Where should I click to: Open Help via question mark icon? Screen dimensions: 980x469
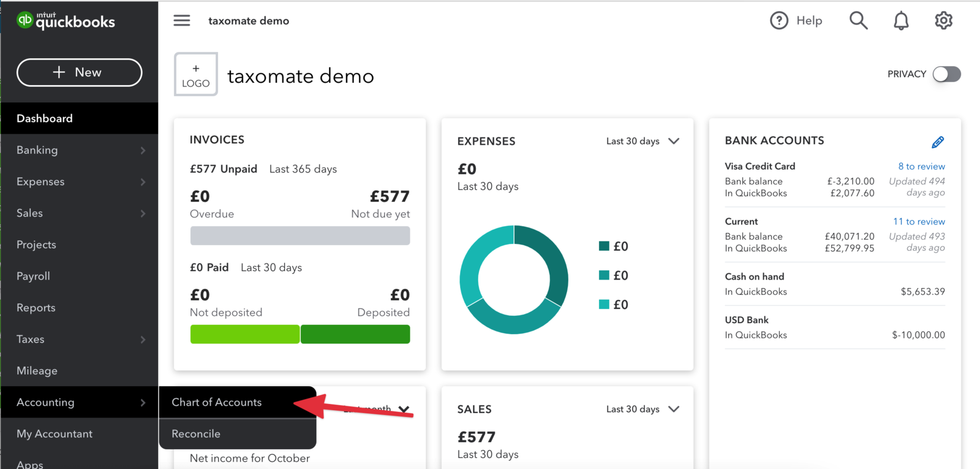pyautogui.click(x=779, y=20)
